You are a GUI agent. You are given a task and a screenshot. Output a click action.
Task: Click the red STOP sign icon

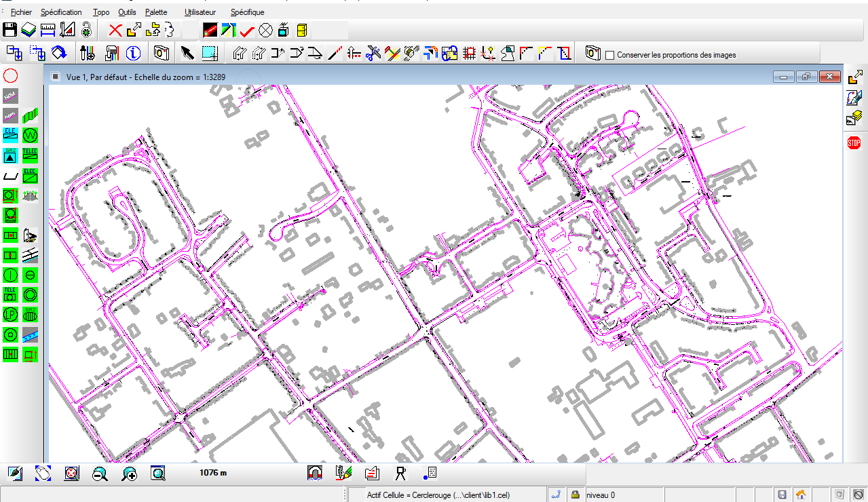tap(854, 142)
